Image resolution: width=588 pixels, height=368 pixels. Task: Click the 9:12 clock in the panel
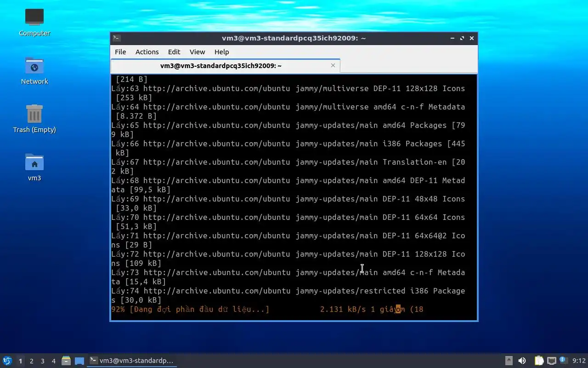coord(579,361)
